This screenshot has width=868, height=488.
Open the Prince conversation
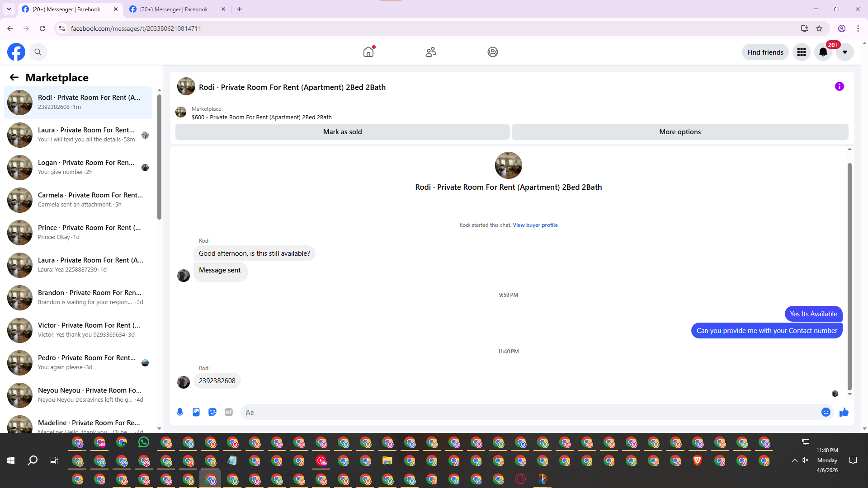(x=78, y=233)
